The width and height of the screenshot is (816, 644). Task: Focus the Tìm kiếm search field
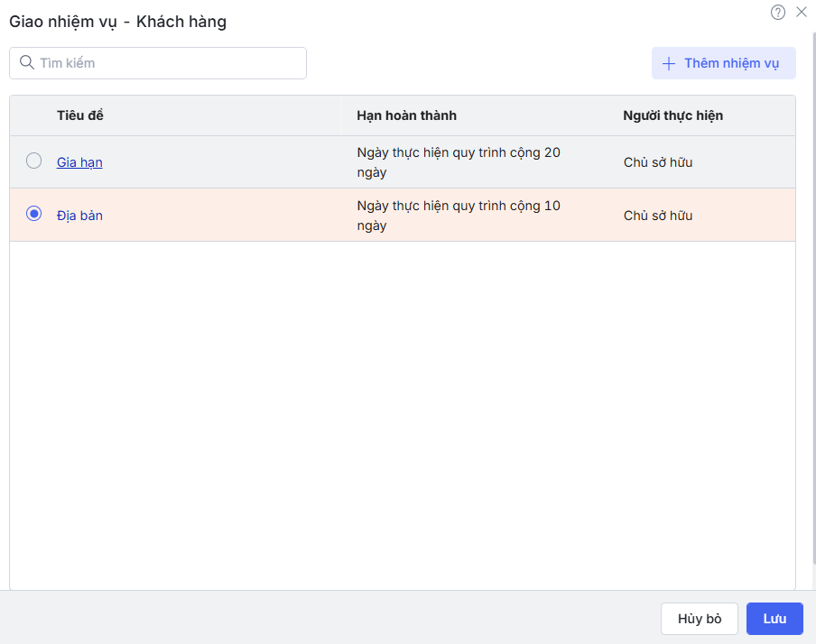167,63
